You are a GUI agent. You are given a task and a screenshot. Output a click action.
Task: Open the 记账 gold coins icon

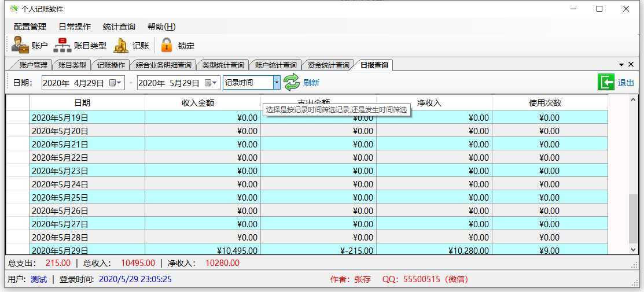click(121, 45)
